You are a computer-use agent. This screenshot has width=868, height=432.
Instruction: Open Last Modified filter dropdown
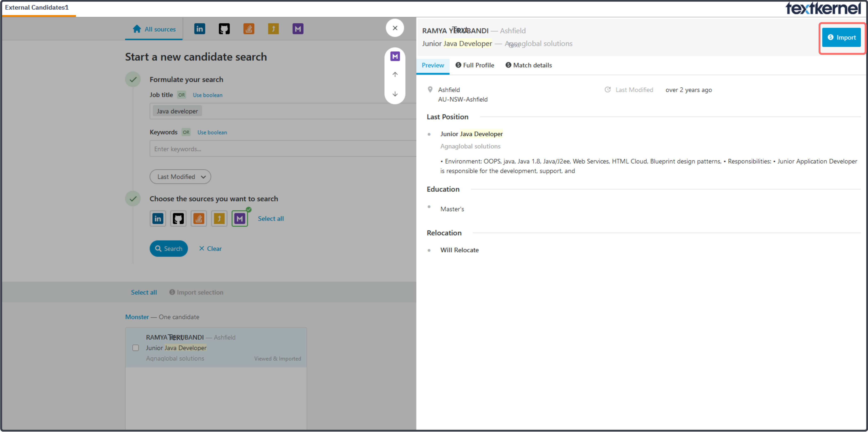pyautogui.click(x=180, y=177)
